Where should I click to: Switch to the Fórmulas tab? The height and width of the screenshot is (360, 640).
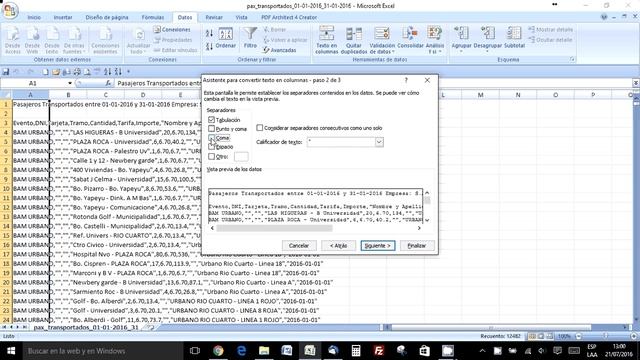pos(153,18)
